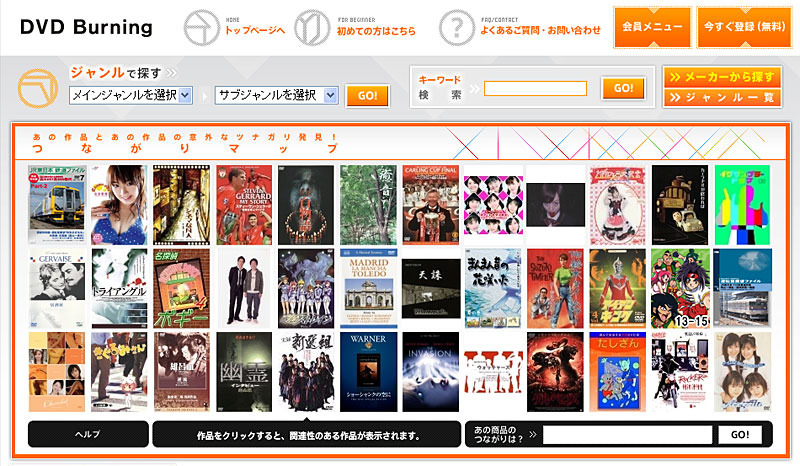Click GO! next to the genre dropdowns
800x466 pixels.
[x=367, y=95]
